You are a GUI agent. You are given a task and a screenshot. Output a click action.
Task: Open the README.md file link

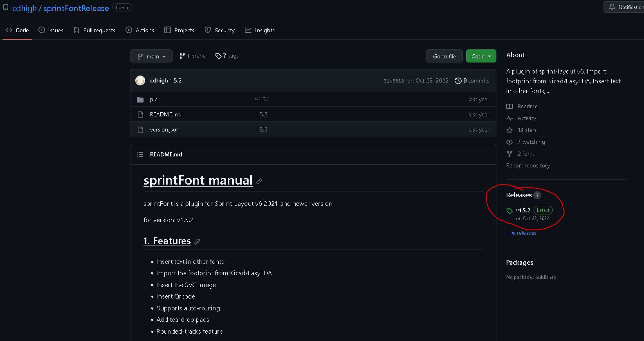click(x=166, y=115)
